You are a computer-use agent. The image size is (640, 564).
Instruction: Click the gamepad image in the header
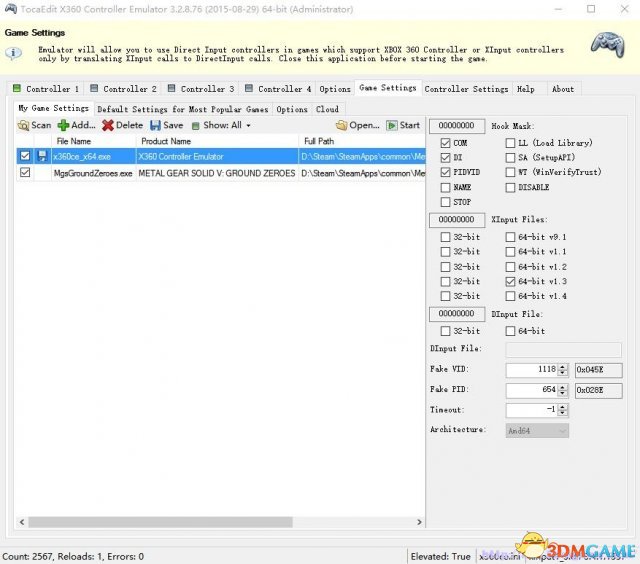coord(608,44)
